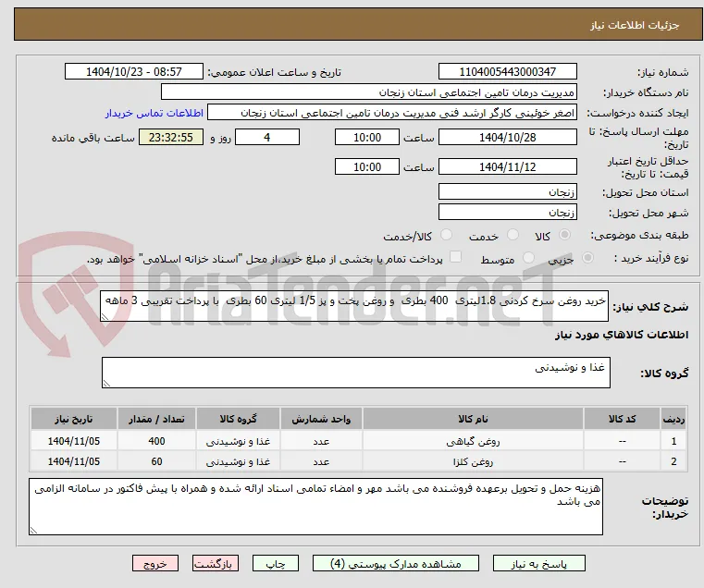The height and width of the screenshot is (588, 704).
Task: Click the کد کالا column header
Action: (x=622, y=419)
